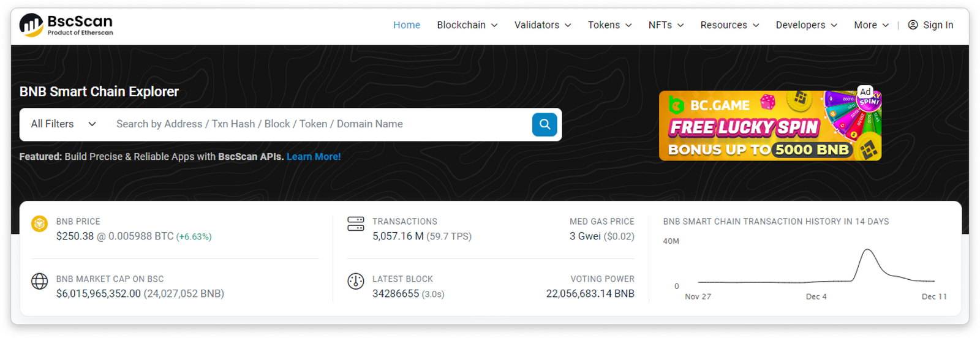
Task: Click the med gas price 3 Gwei
Action: click(x=585, y=236)
